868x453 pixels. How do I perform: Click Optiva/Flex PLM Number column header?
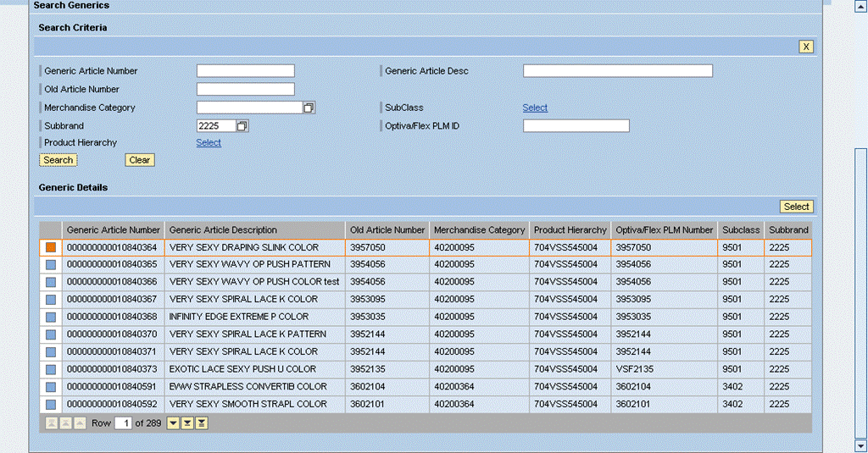[x=665, y=230]
